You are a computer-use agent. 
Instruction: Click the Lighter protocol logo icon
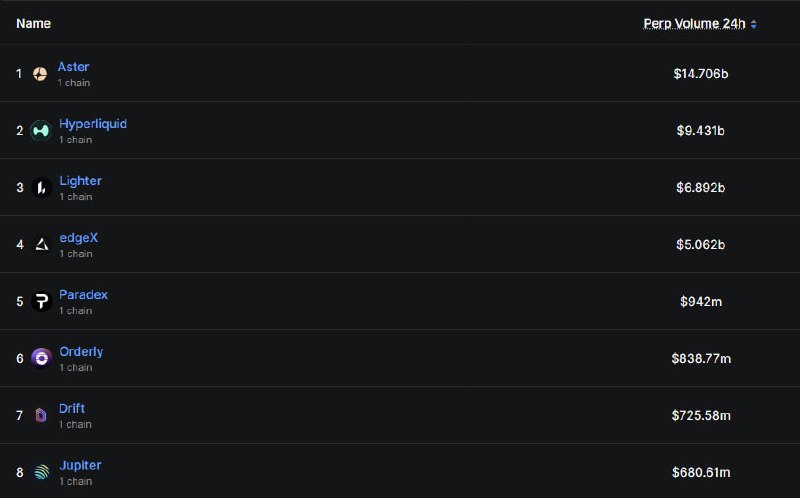coord(41,188)
